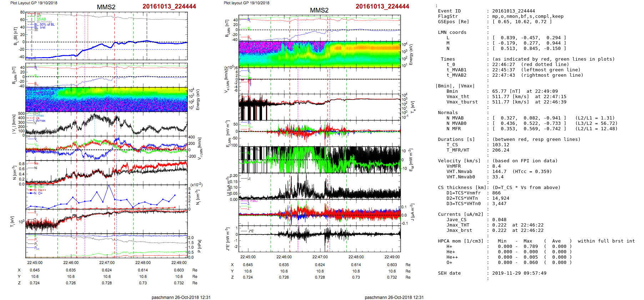This screenshot has height=300, width=644.
Task: Click the 'CS thickness [km]' heading
Action: [462, 188]
